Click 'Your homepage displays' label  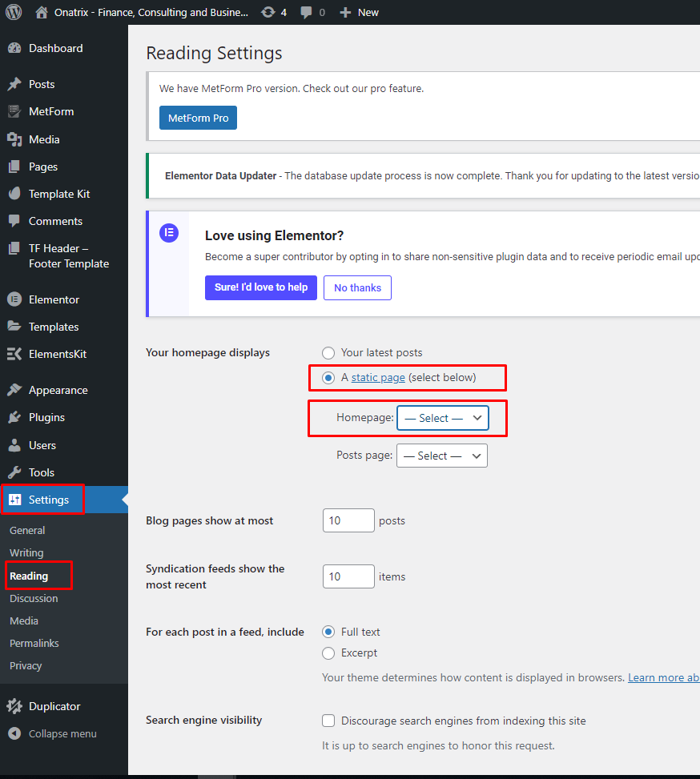(207, 353)
